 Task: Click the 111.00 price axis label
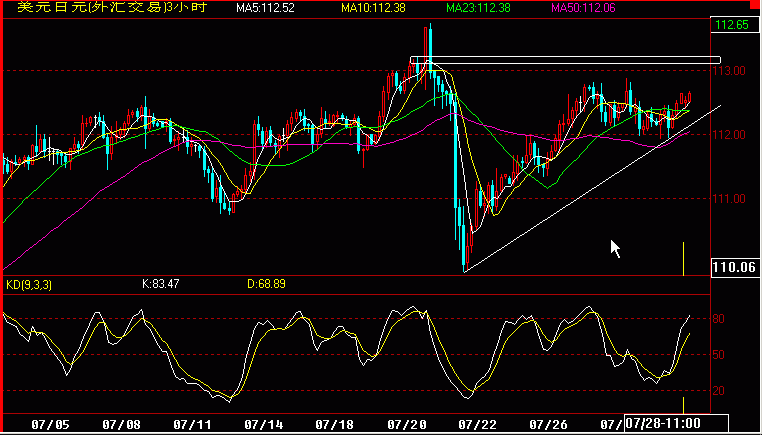coord(729,198)
